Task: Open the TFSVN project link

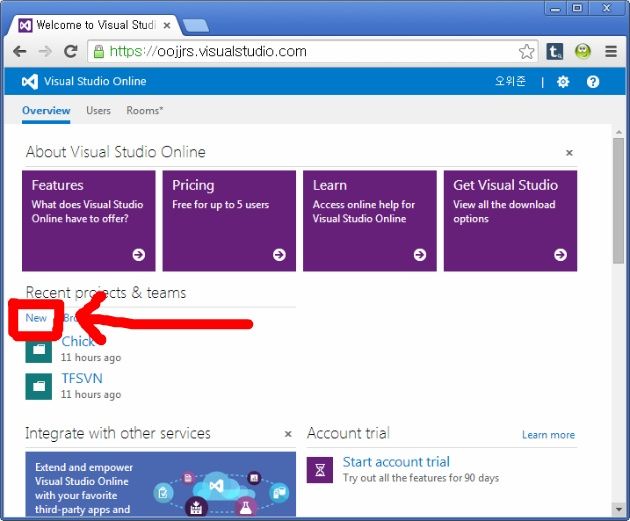Action: [82, 378]
